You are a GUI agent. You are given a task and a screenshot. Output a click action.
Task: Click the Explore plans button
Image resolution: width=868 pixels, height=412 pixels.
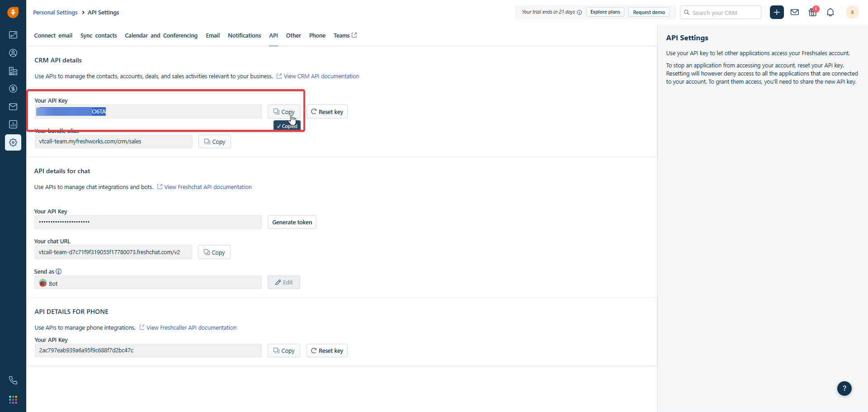pos(605,12)
